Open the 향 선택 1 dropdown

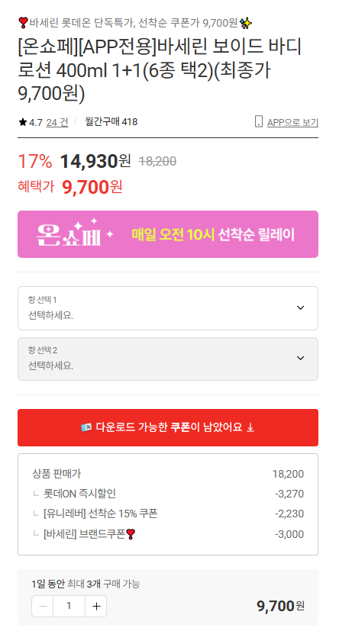click(168, 308)
